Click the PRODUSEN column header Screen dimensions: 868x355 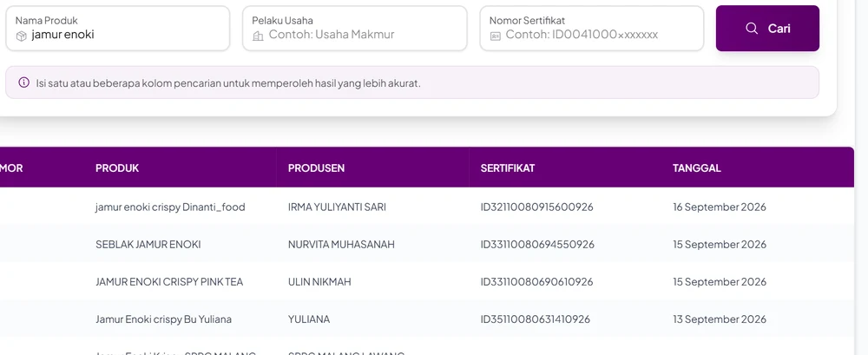[316, 168]
